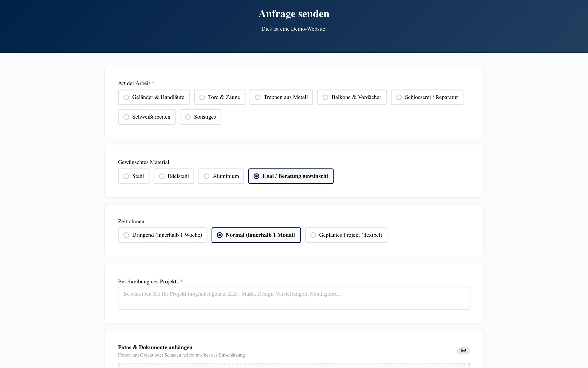
Task: Select Dringend (innerhalb 1 Woche) timeframe
Action: tap(162, 235)
